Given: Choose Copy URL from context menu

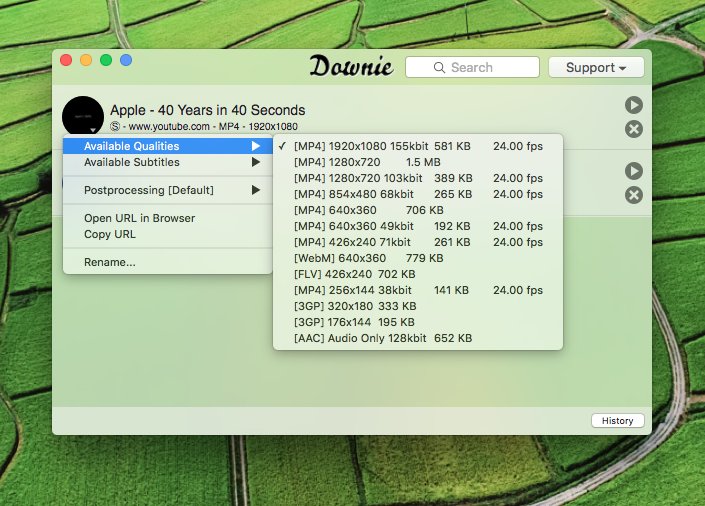Looking at the screenshot, I should [168, 234].
